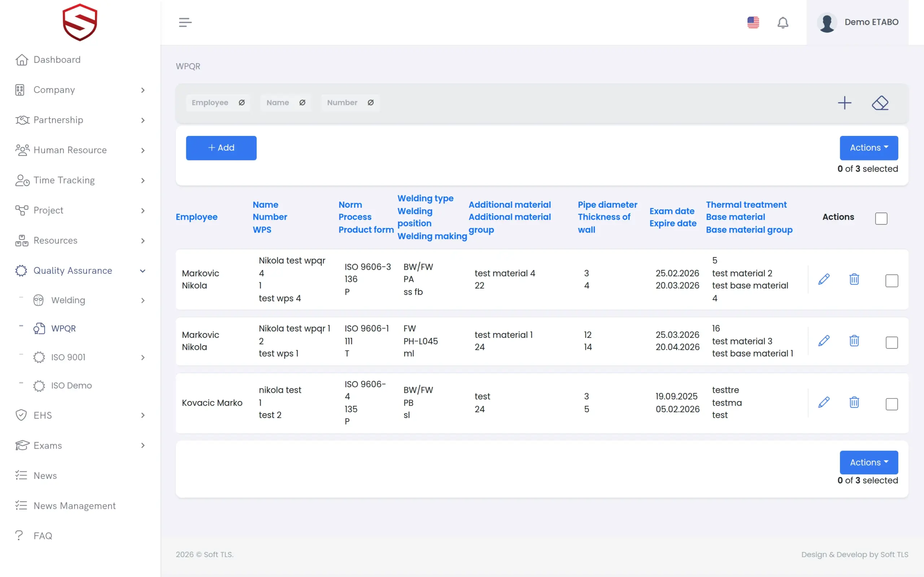The image size is (924, 577).
Task: Open the top Actions dropdown
Action: pyautogui.click(x=869, y=148)
